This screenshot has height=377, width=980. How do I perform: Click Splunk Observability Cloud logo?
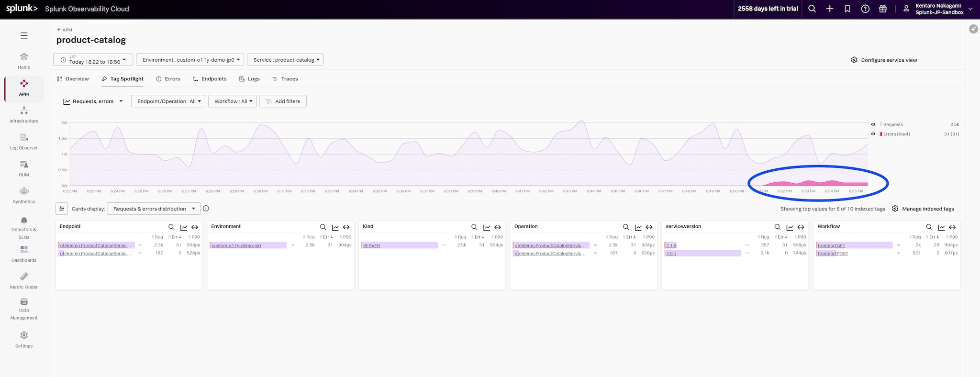(x=67, y=9)
